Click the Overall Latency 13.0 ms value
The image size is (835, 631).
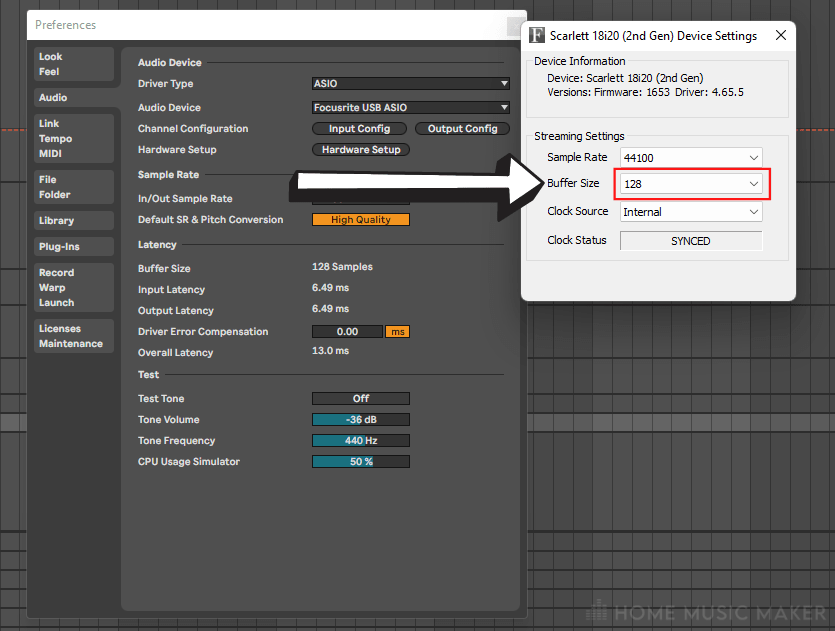(330, 351)
